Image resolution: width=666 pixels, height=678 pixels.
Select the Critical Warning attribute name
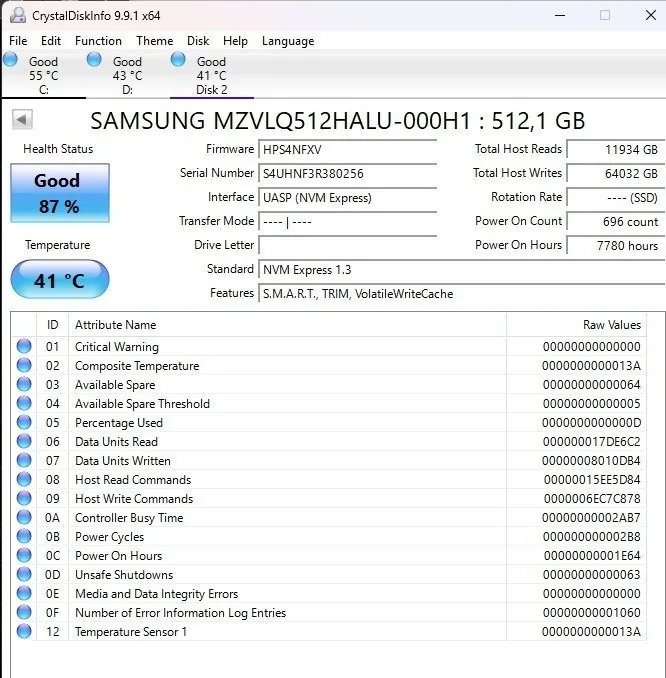tap(117, 347)
